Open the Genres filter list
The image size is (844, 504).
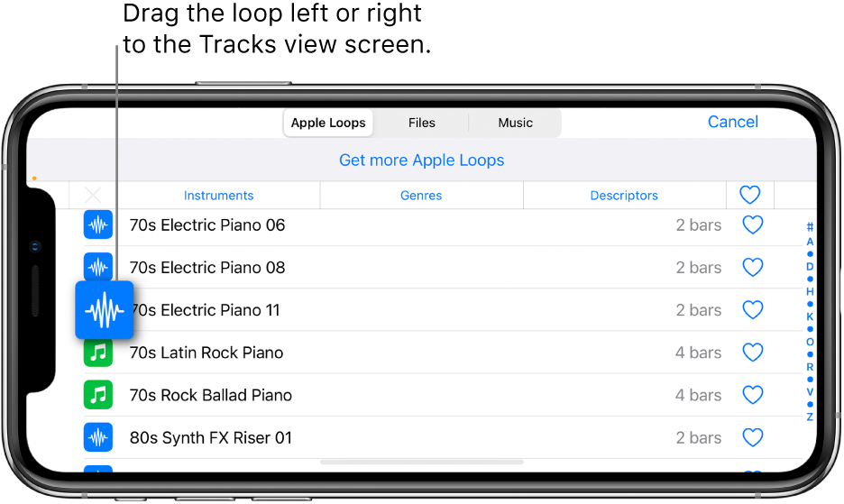[x=421, y=196]
